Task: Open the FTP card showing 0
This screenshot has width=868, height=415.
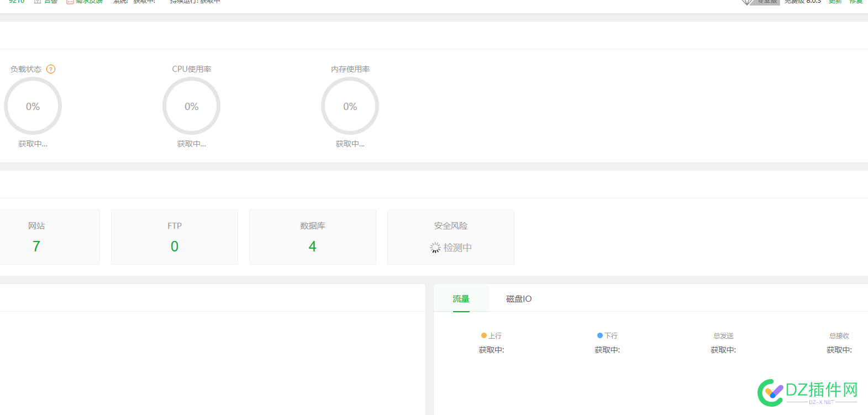Action: (175, 237)
